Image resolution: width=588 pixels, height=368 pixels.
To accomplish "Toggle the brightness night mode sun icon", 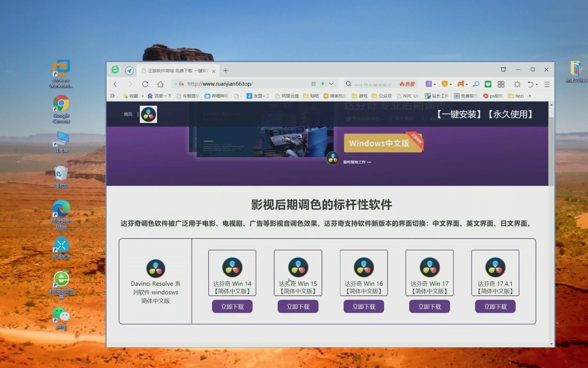I will 517,84.
